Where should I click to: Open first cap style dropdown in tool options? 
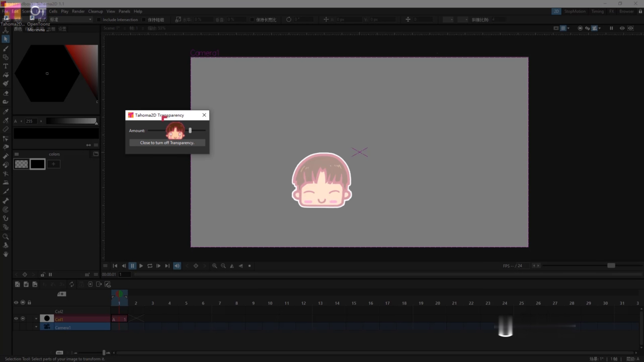point(448,20)
